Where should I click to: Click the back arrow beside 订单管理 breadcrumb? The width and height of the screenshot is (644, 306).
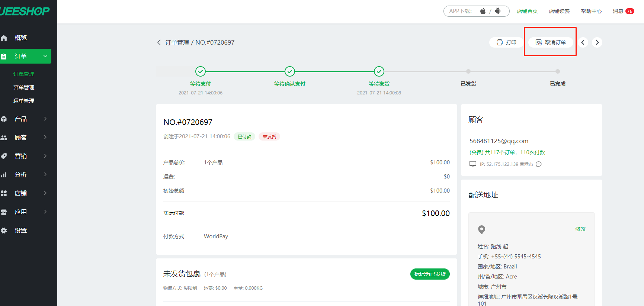(159, 42)
